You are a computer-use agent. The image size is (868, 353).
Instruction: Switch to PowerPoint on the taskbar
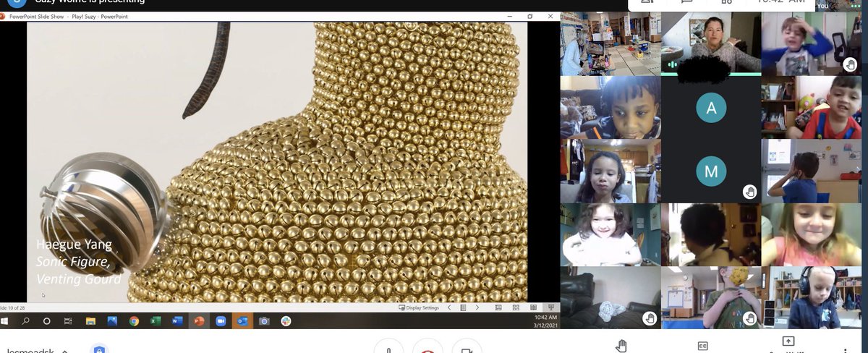click(x=199, y=320)
